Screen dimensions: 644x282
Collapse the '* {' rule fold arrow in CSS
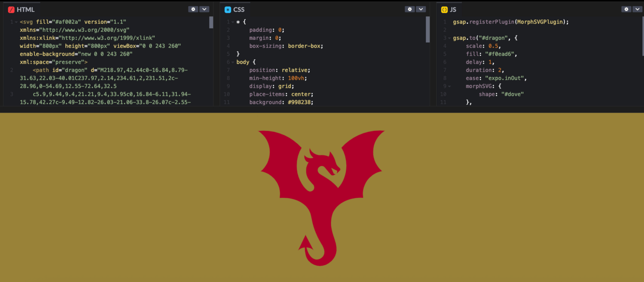pos(233,22)
